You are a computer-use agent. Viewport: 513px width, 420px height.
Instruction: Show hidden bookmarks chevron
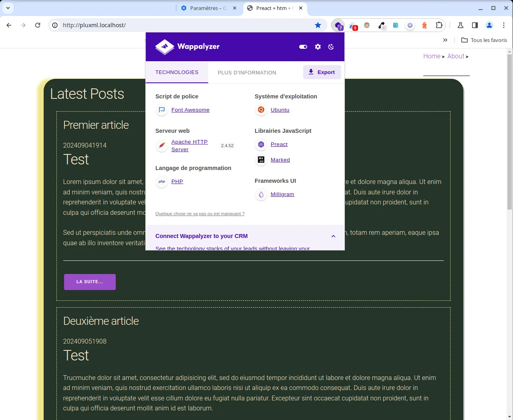445,40
